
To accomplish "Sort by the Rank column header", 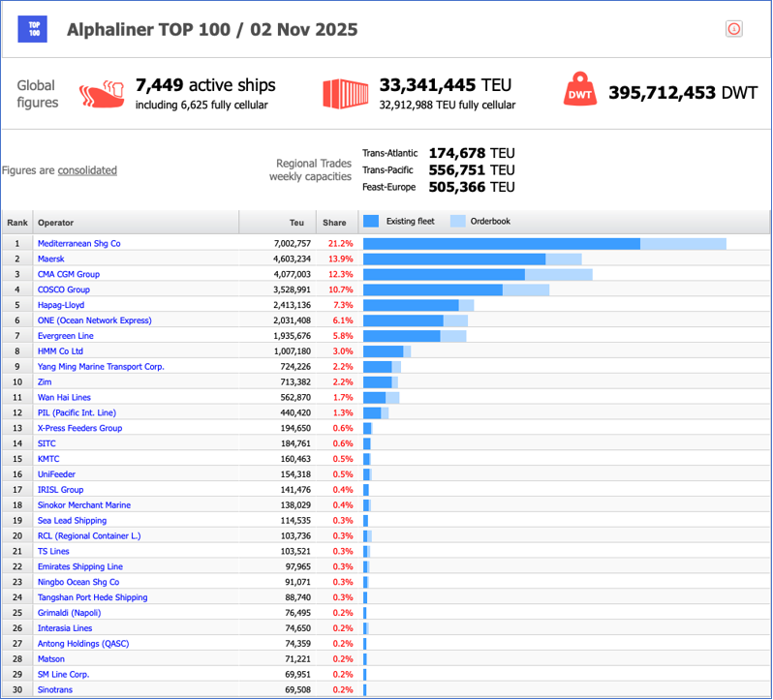I will tap(17, 223).
